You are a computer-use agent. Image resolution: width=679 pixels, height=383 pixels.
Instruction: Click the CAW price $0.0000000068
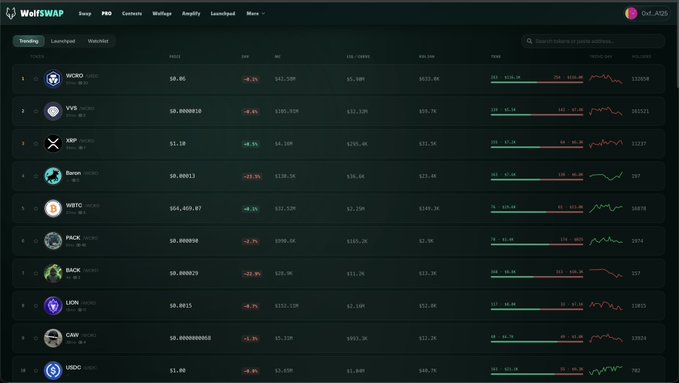coord(190,338)
